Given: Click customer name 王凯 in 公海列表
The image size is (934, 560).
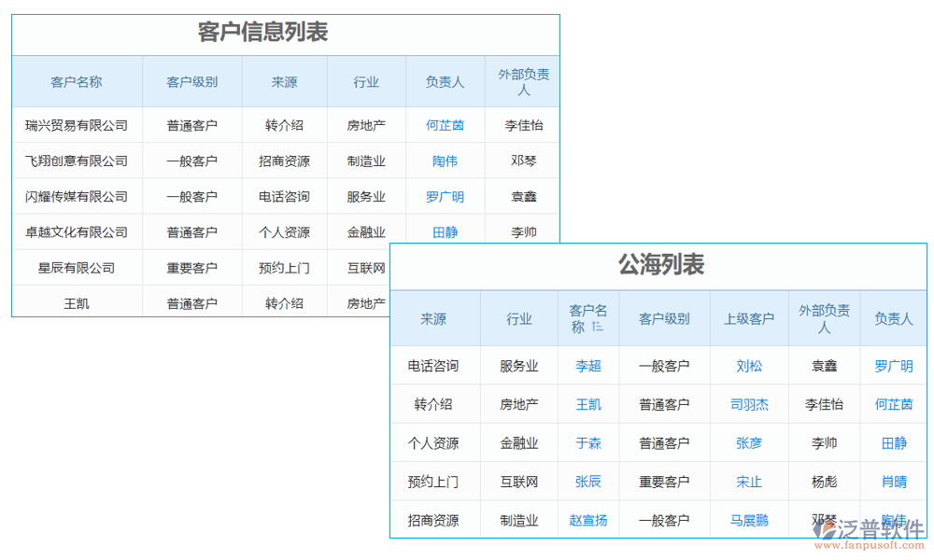Looking at the screenshot, I should (x=589, y=404).
